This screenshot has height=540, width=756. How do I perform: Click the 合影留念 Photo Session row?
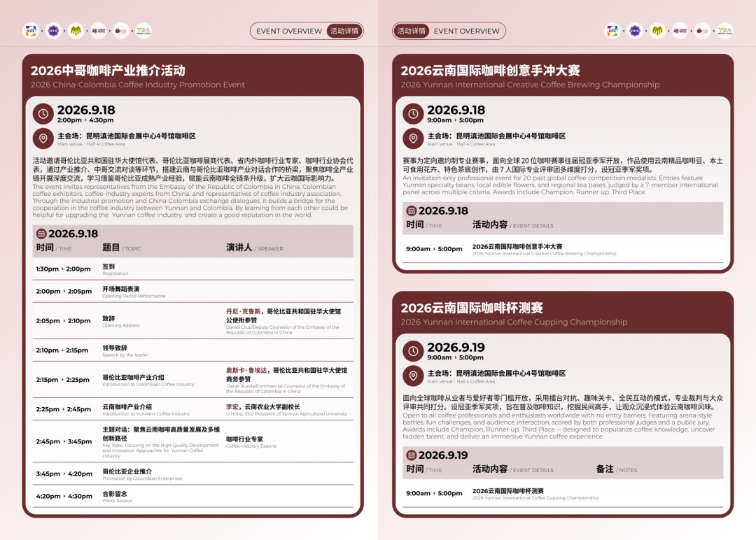point(193,497)
